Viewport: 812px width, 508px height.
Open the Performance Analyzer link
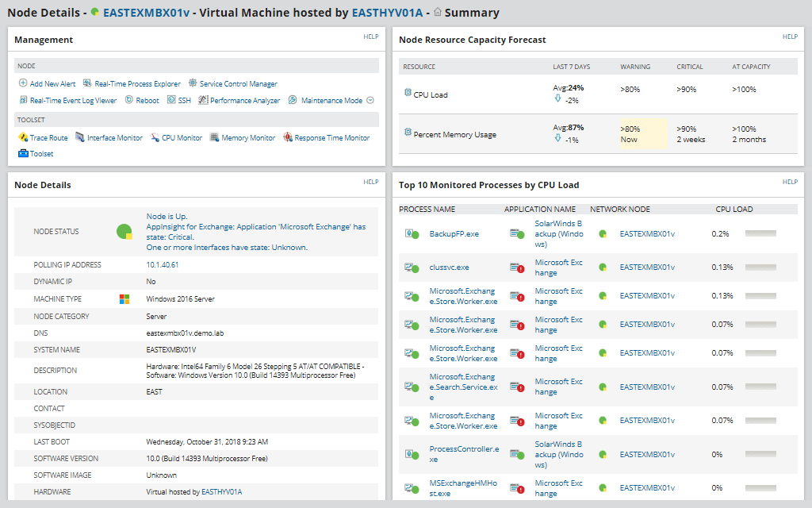[x=244, y=101]
